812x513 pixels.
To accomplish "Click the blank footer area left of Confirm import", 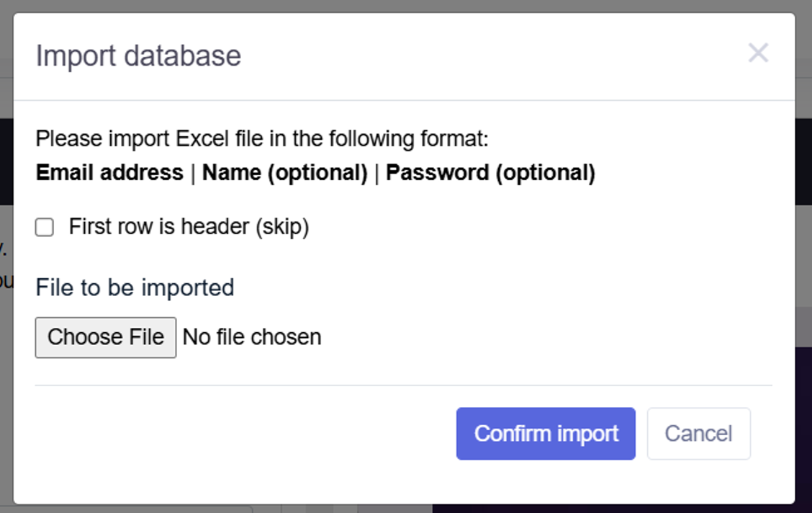I will click(238, 434).
